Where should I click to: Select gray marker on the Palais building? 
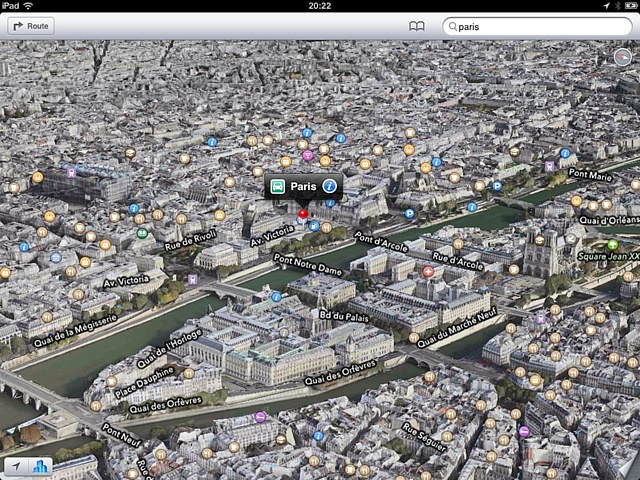284,333
